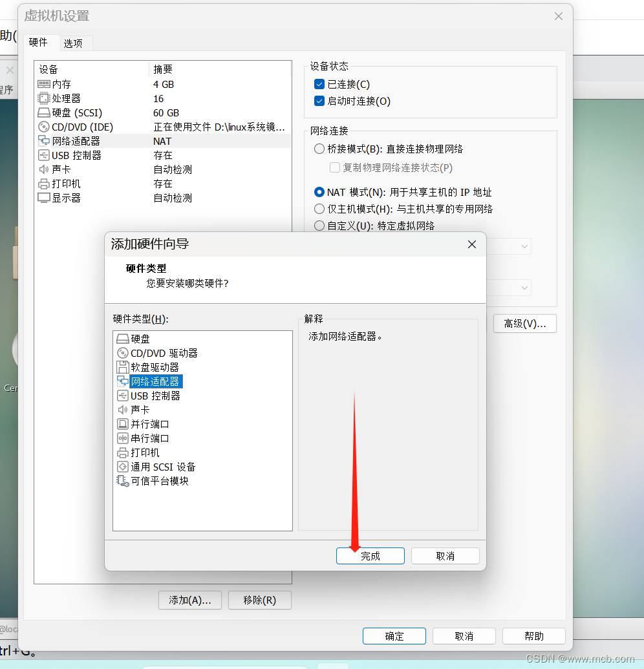Viewport: 644px width, 669px height.
Task: Switch to the 选项 tab
Action: tap(74, 43)
